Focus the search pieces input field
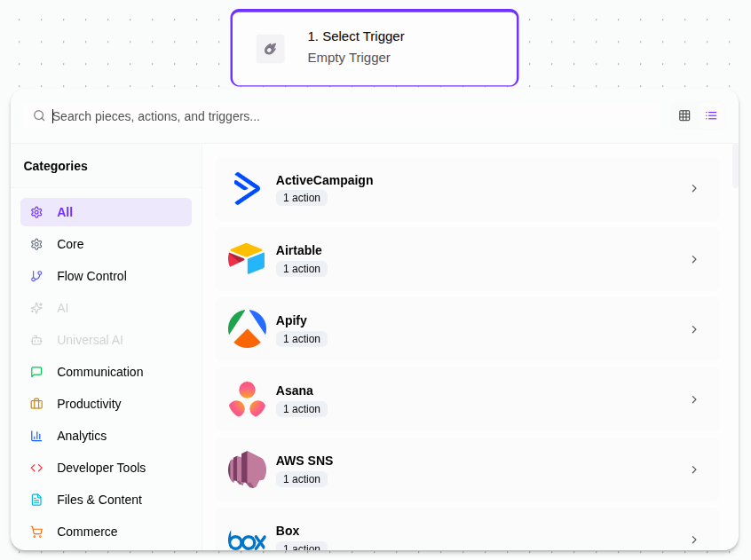751x560 pixels. [355, 116]
